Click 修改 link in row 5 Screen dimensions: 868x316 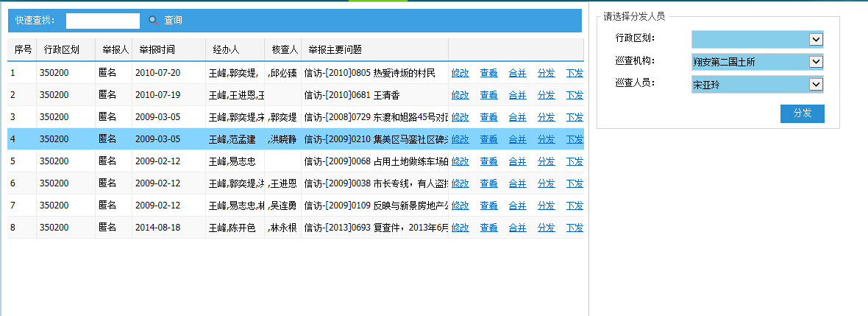coord(460,161)
